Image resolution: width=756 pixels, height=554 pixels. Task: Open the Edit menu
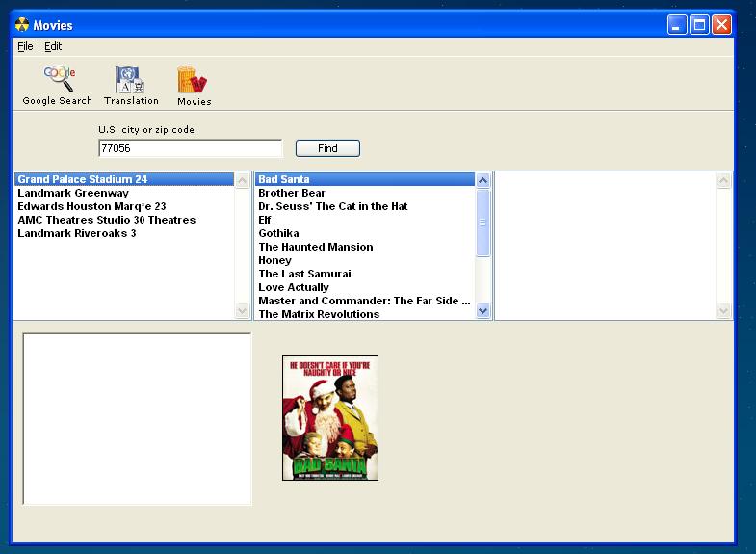click(53, 46)
